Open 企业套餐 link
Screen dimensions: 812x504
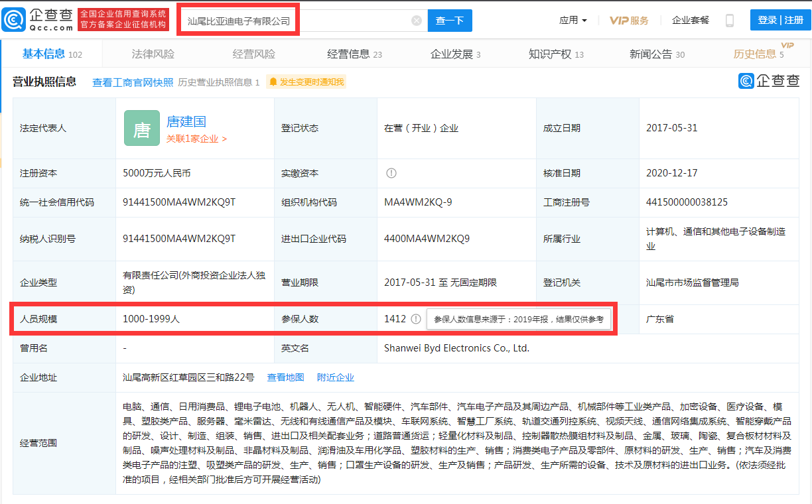coord(691,21)
